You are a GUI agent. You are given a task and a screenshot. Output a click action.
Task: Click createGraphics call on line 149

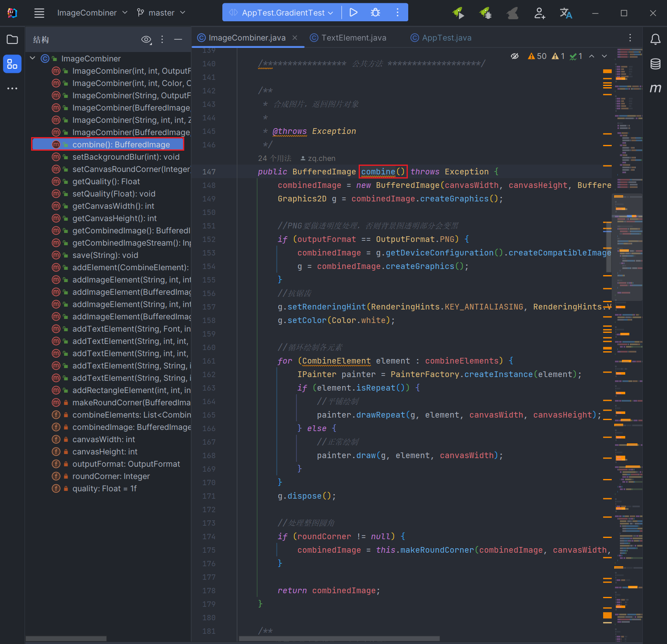tap(454, 199)
